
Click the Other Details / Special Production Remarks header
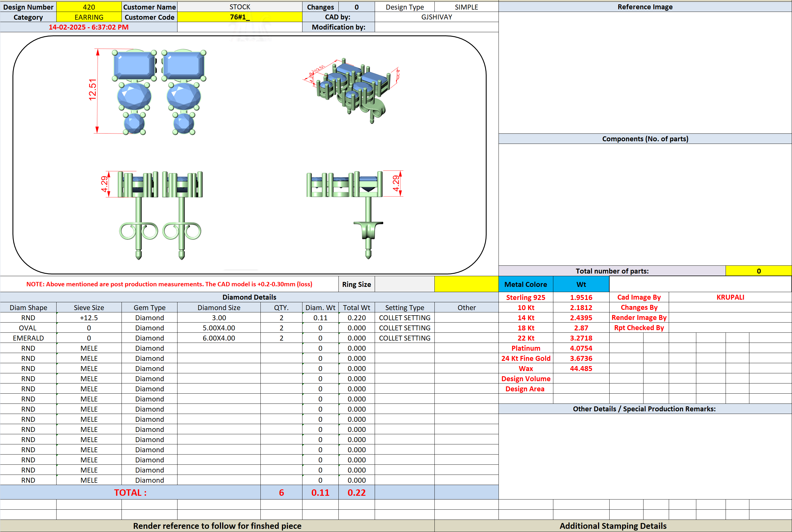[645, 409]
